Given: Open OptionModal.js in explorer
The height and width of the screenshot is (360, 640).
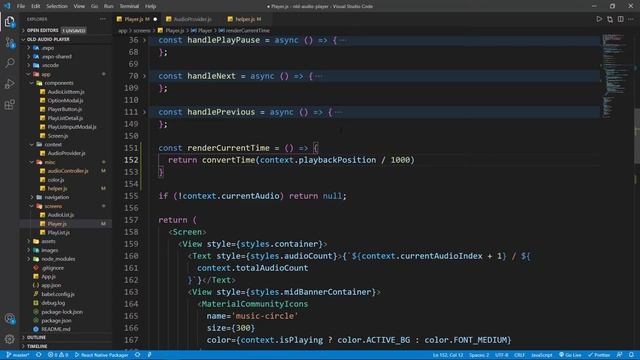Looking at the screenshot, I should coord(65,100).
